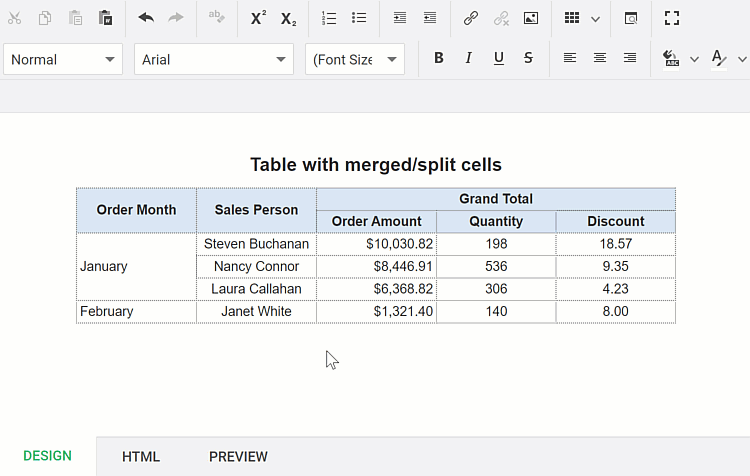
Task: Open the Normal paragraph style dropdown
Action: pyautogui.click(x=63, y=59)
